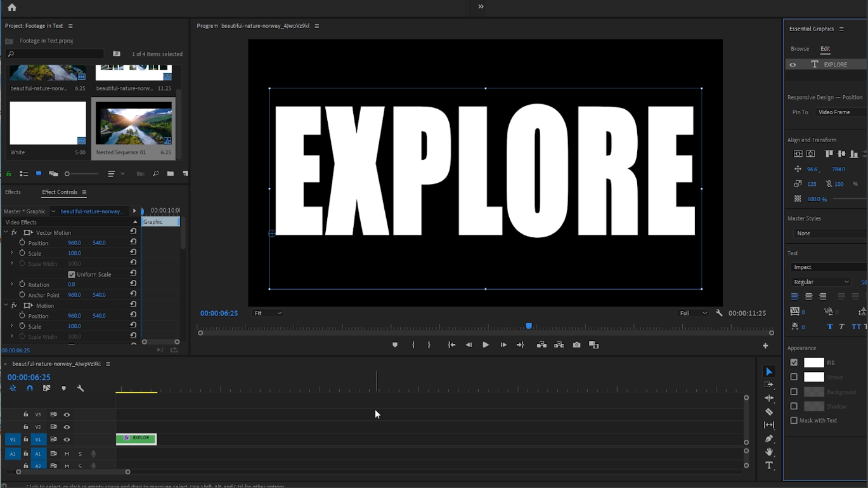Image resolution: width=868 pixels, height=488 pixels.
Task: Switch to the Browse tab
Action: tap(800, 49)
